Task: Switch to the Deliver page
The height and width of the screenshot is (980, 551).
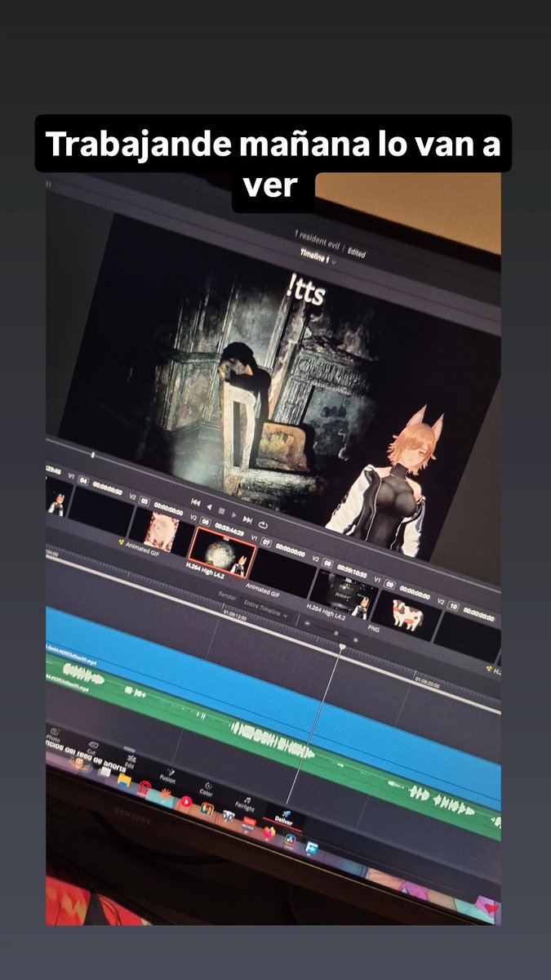Action: tap(283, 819)
